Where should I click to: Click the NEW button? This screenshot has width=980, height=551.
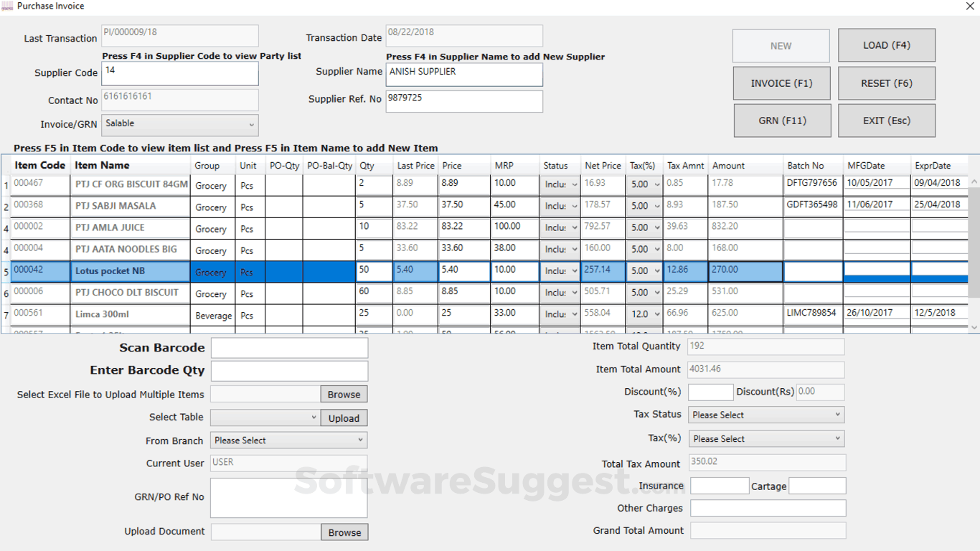(x=781, y=45)
